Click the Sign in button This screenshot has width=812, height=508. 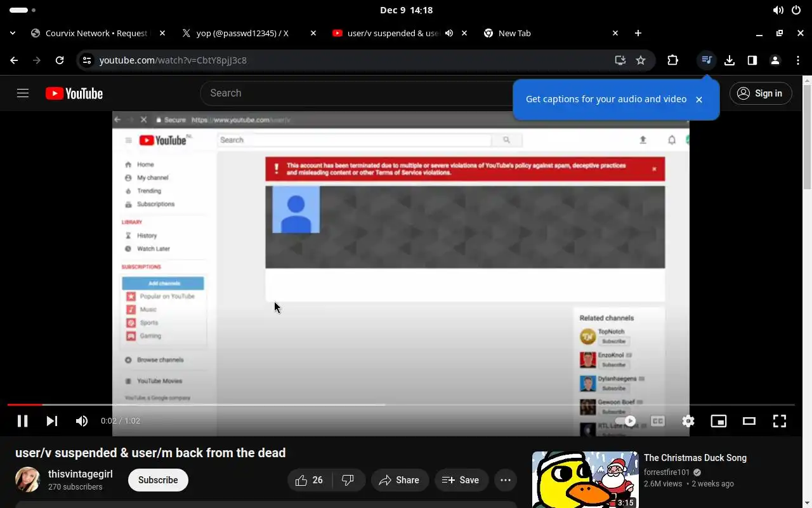(761, 93)
